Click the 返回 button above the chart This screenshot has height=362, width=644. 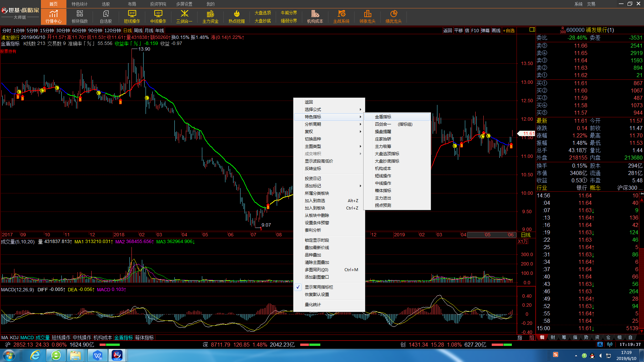(447, 31)
